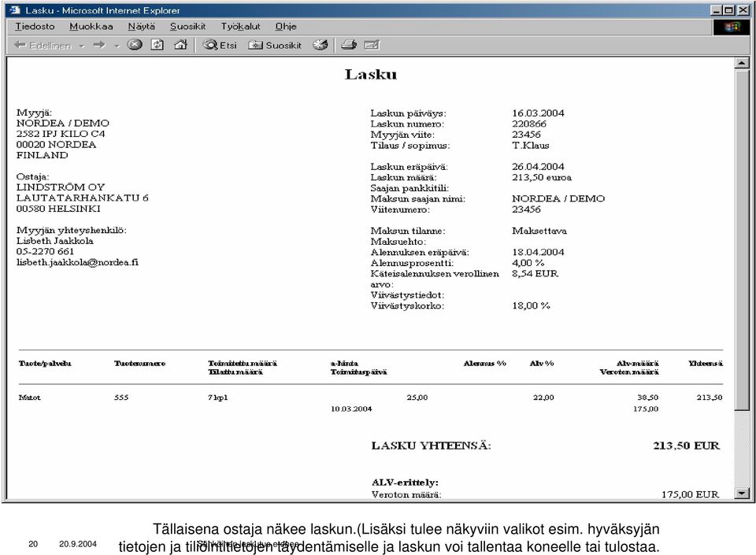Image resolution: width=756 pixels, height=555 pixels.
Task: Click the Windows logo throbber icon
Action: click(x=732, y=27)
